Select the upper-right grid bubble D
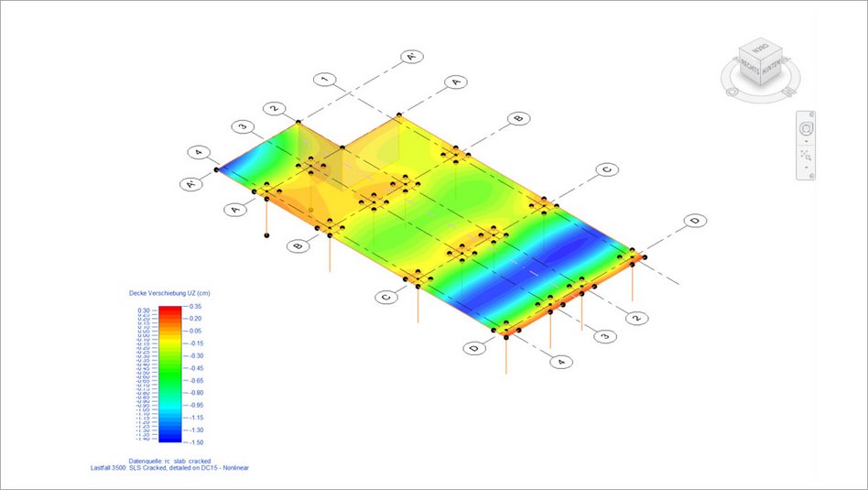Screen dimensions: 868x490 [x=695, y=221]
